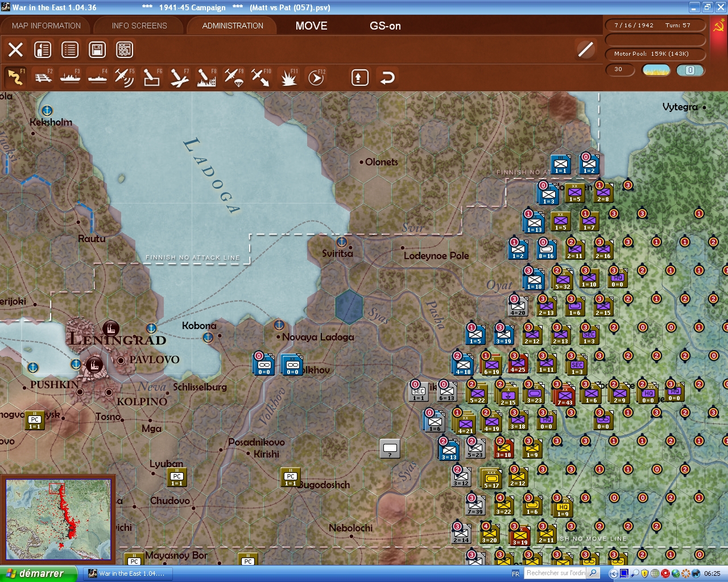
Task: Select the SEC 1=1 unit counter
Action: (419, 392)
